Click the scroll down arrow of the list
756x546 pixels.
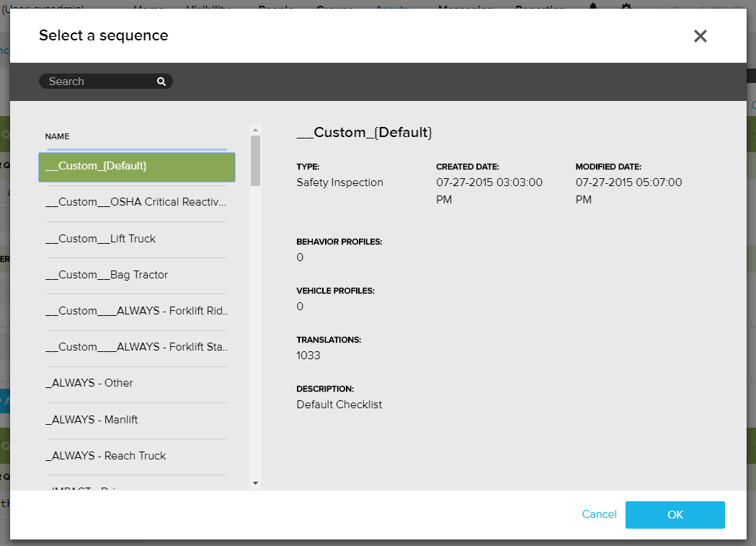(255, 483)
